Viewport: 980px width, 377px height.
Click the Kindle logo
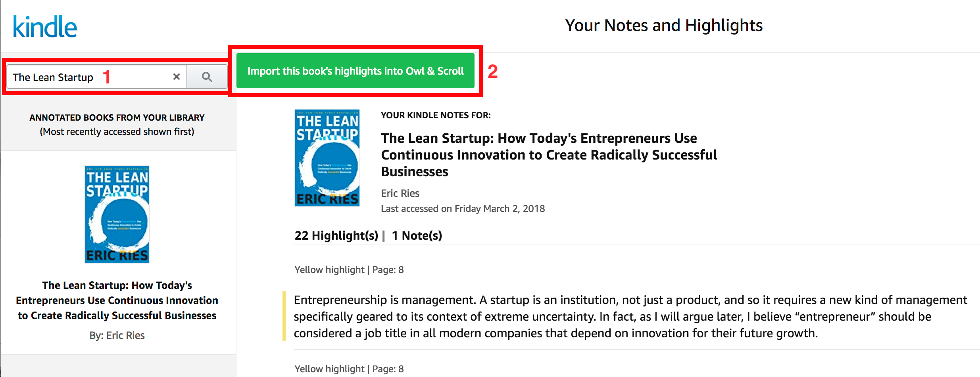[45, 27]
